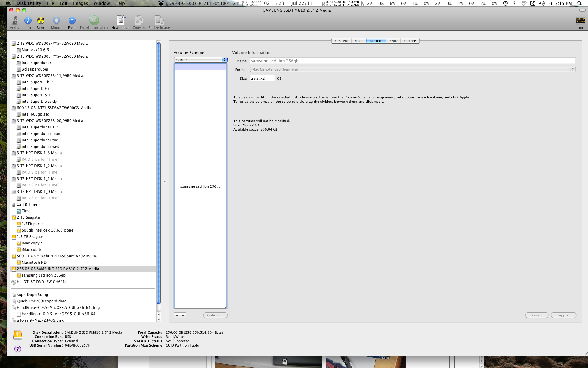
Task: Open the Volume Scheme dropdown
Action: click(x=201, y=60)
